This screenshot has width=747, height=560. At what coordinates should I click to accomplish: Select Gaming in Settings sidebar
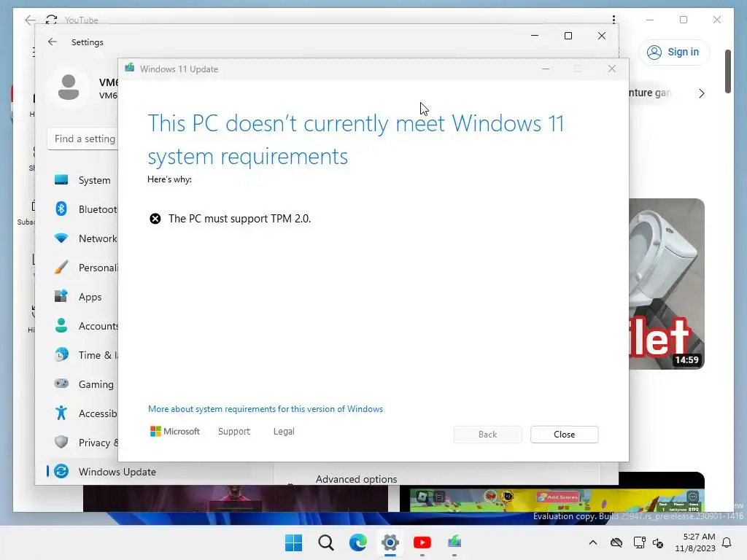click(82, 384)
